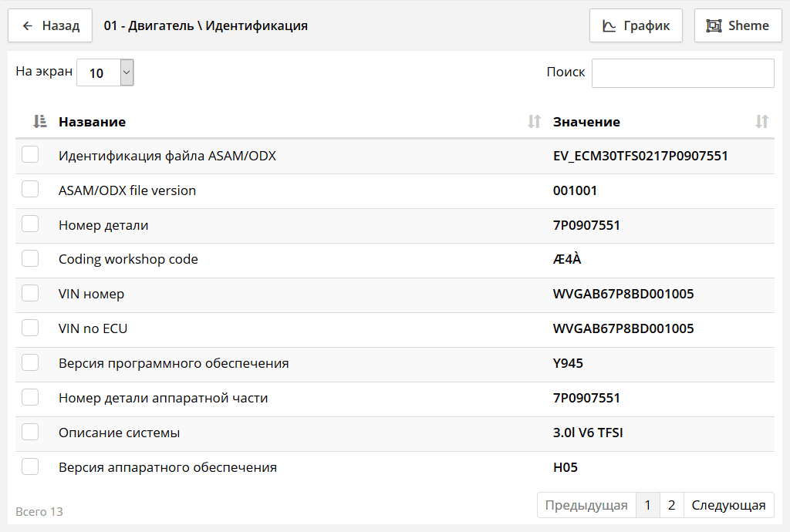790x532 pixels.
Task: Select checkbox for Версия программного обеспечения
Action: coord(30,363)
